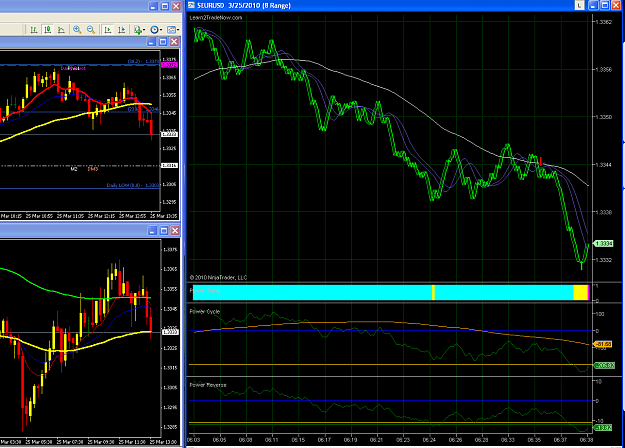Click the 1.3338 price axis label
Viewport: 625px width, 448px height.
coord(603,212)
